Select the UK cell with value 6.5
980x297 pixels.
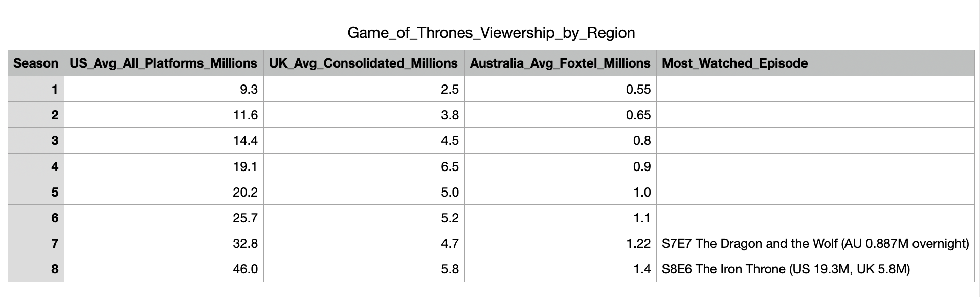364,166
